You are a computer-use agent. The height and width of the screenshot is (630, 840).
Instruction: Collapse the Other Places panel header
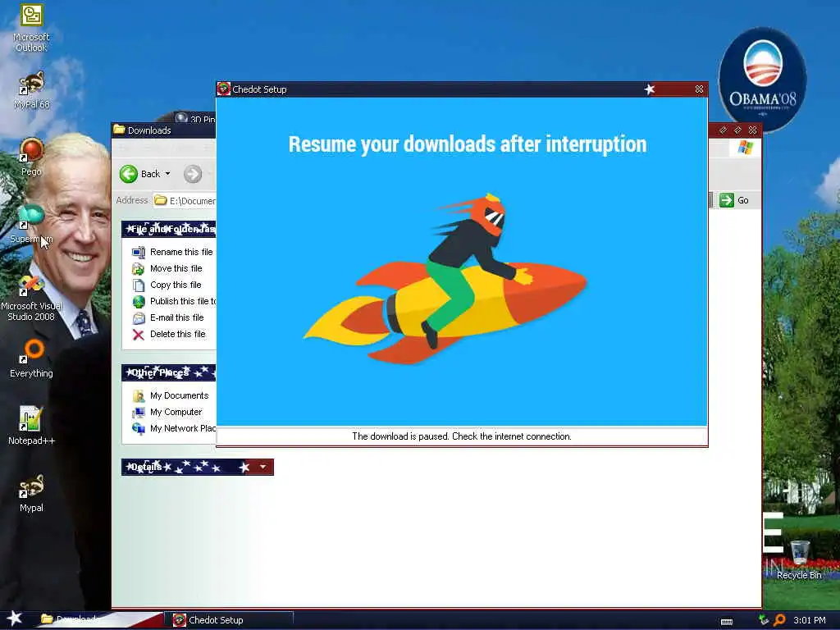pyautogui.click(x=169, y=372)
